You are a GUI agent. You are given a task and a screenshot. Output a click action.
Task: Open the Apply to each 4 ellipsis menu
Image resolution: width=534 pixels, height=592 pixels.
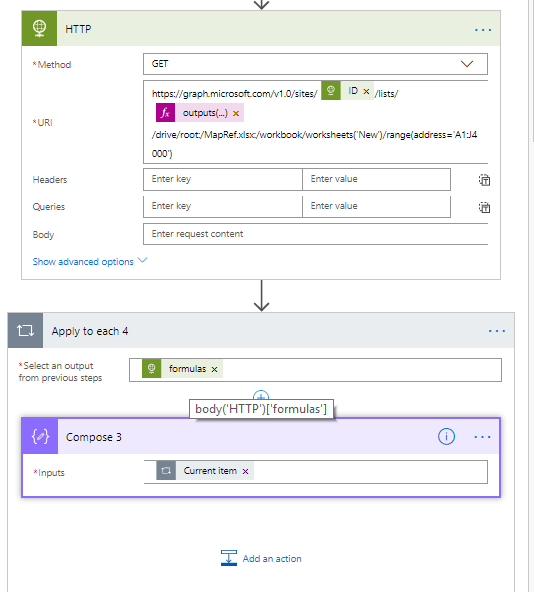[x=497, y=331]
